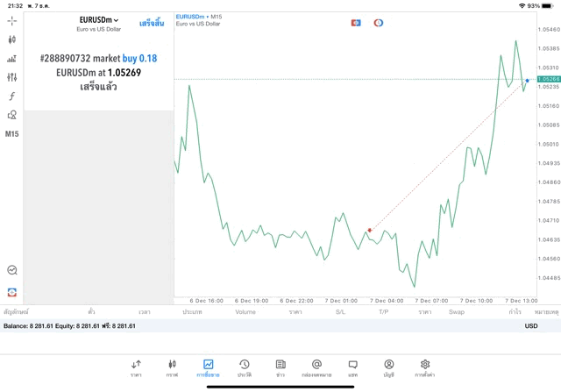Sort by the ประเภท type column header
Image resolution: width=561 pixels, height=392 pixels.
(x=192, y=312)
